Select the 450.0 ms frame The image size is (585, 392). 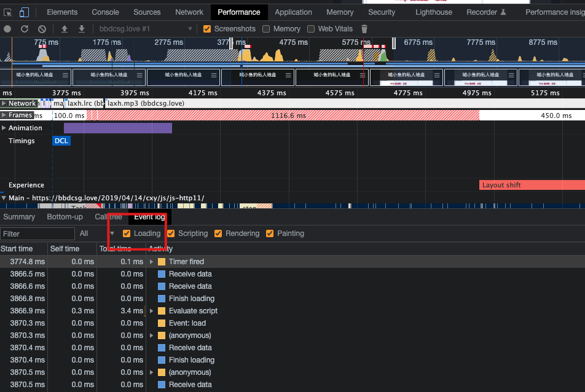pyautogui.click(x=532, y=116)
